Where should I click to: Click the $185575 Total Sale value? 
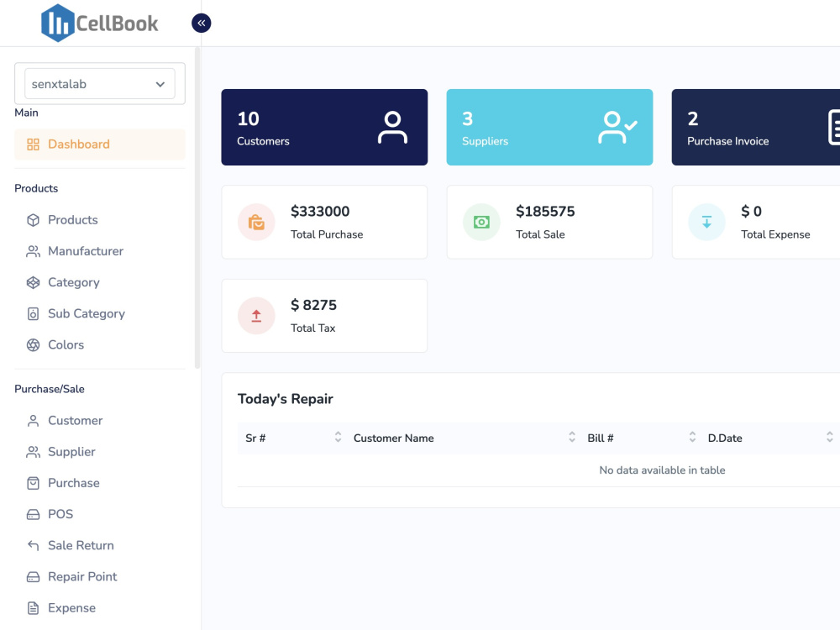[x=545, y=212]
